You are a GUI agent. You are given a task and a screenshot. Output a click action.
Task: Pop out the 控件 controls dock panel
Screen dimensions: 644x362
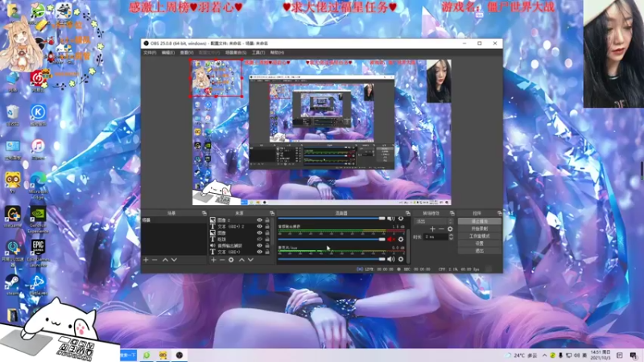[x=499, y=213]
